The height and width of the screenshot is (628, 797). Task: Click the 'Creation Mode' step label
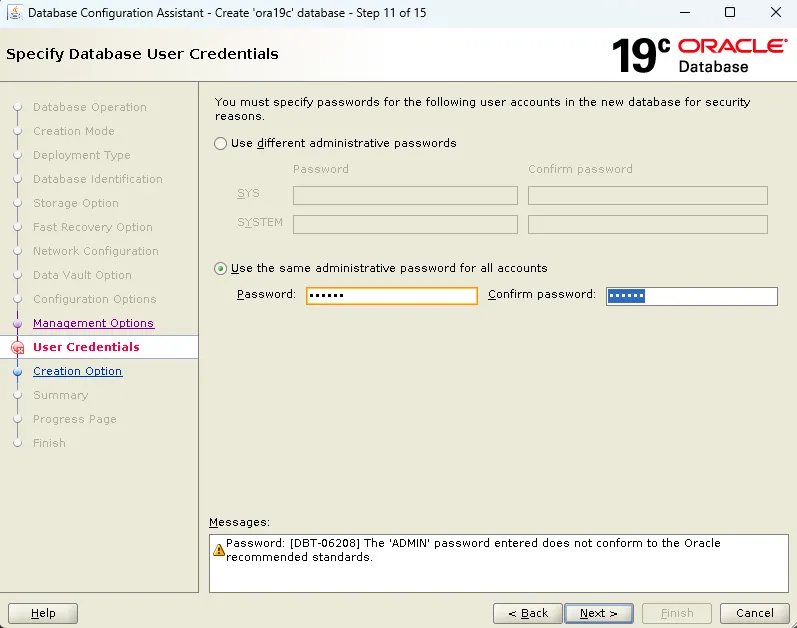coord(74,131)
